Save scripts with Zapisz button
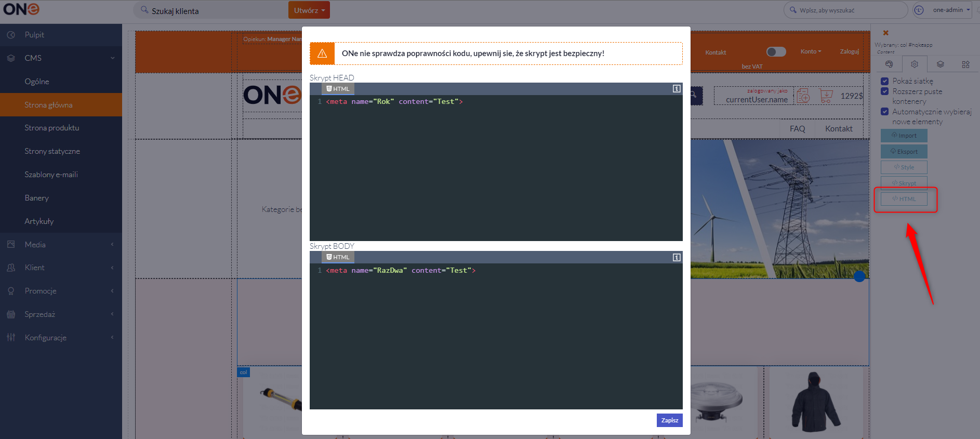The width and height of the screenshot is (980, 439). coord(669,420)
